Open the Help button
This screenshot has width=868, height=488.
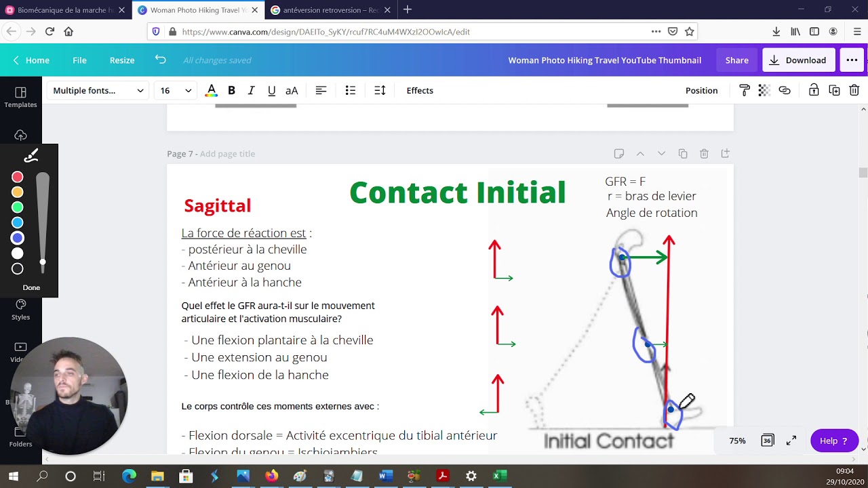point(834,441)
